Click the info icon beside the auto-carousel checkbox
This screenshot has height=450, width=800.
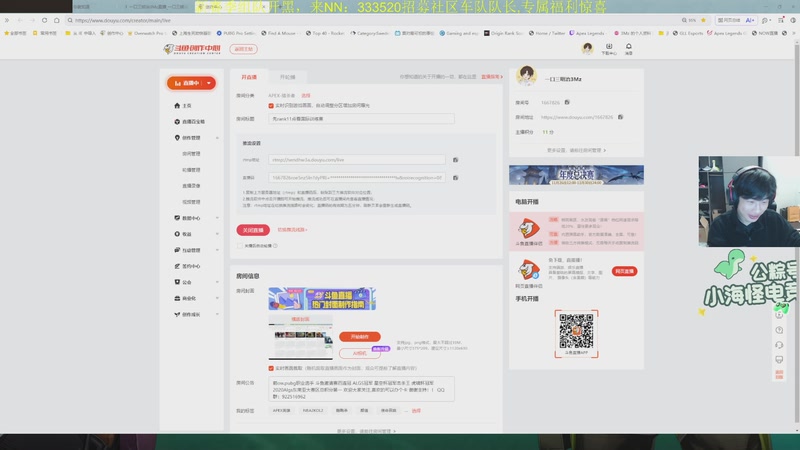tap(275, 245)
